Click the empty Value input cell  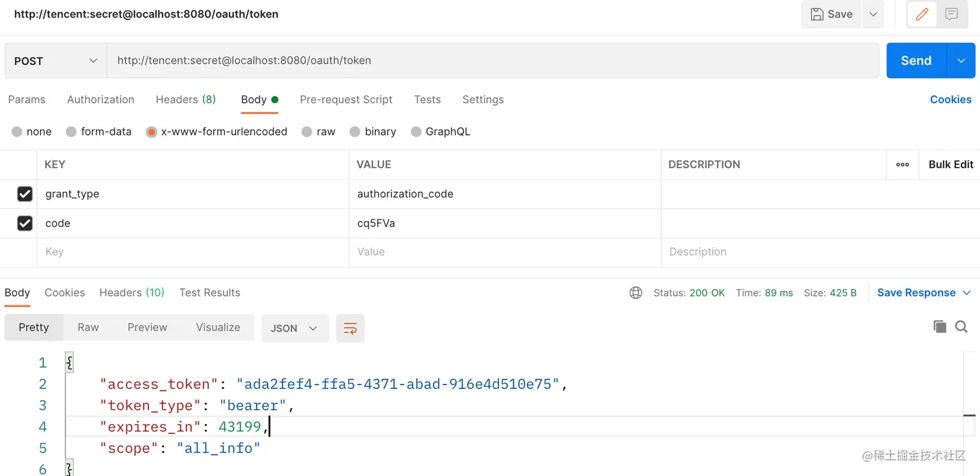click(x=505, y=252)
